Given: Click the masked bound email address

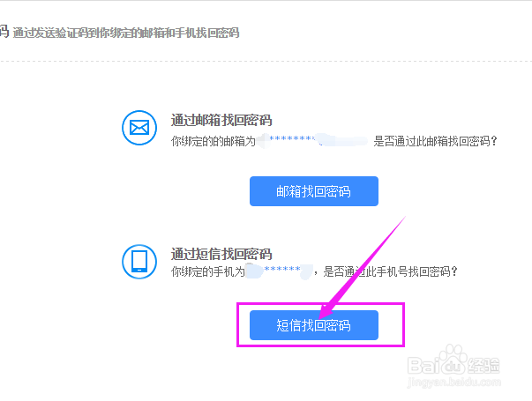Looking at the screenshot, I should tap(312, 139).
